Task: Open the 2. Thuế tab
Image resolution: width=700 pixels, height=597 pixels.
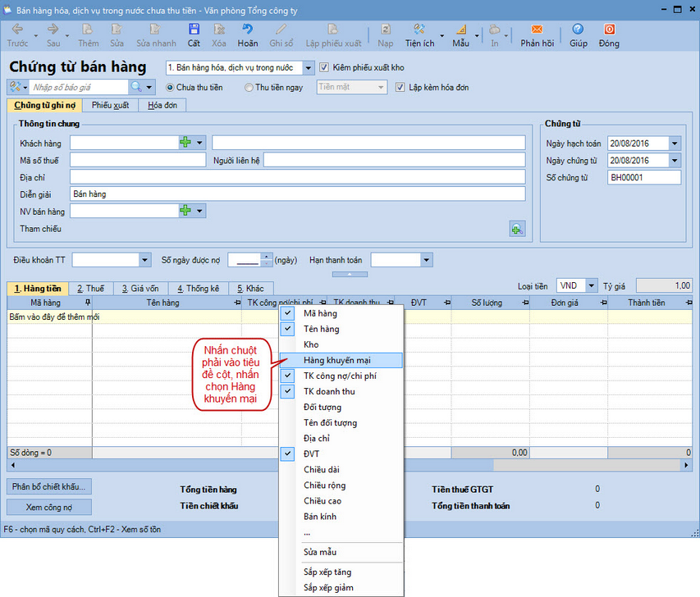Action: [x=90, y=289]
